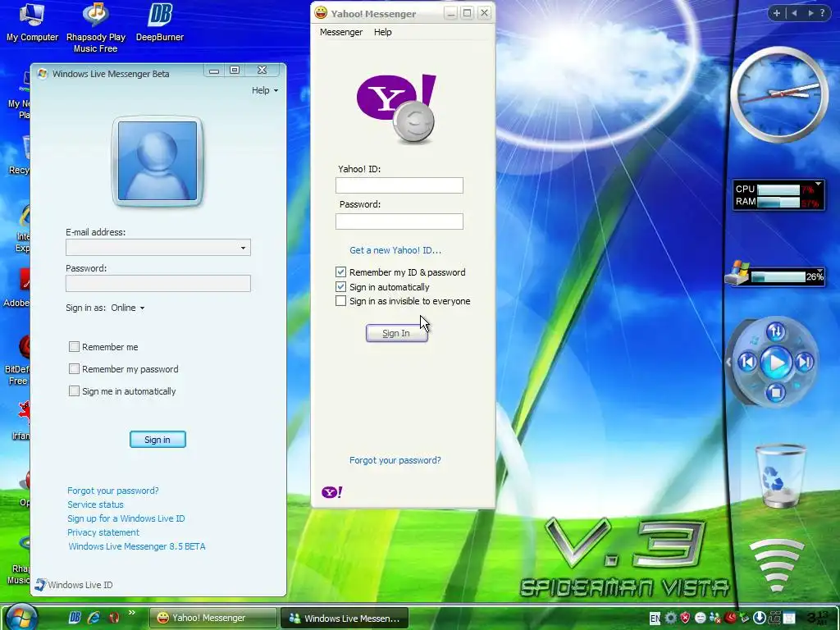Click the drive icon in disk gadget

[737, 273]
